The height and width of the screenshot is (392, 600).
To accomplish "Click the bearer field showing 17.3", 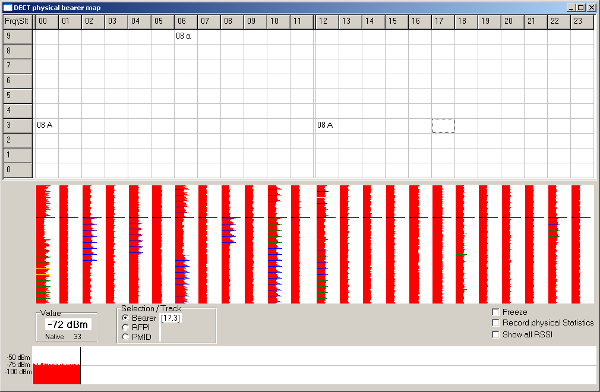I will point(171,318).
